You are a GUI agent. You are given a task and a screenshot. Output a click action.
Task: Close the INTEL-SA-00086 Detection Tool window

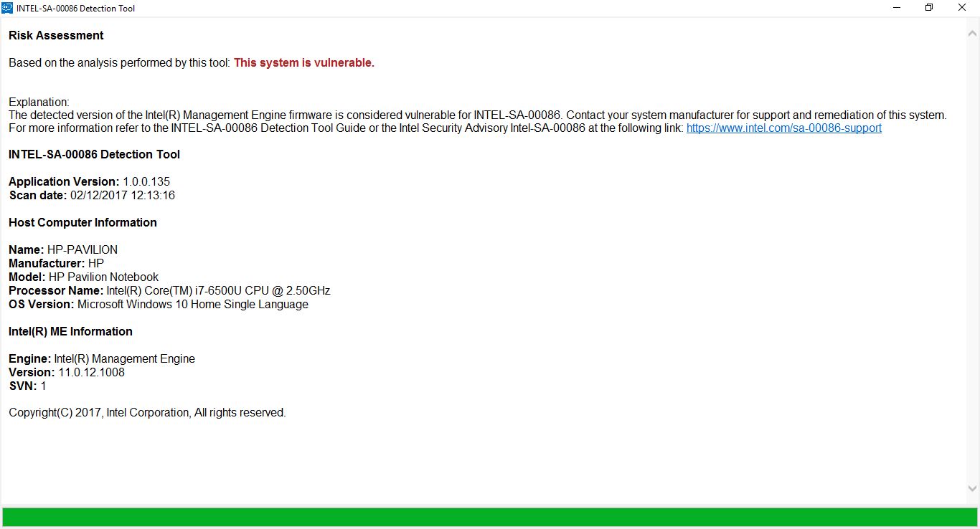962,8
